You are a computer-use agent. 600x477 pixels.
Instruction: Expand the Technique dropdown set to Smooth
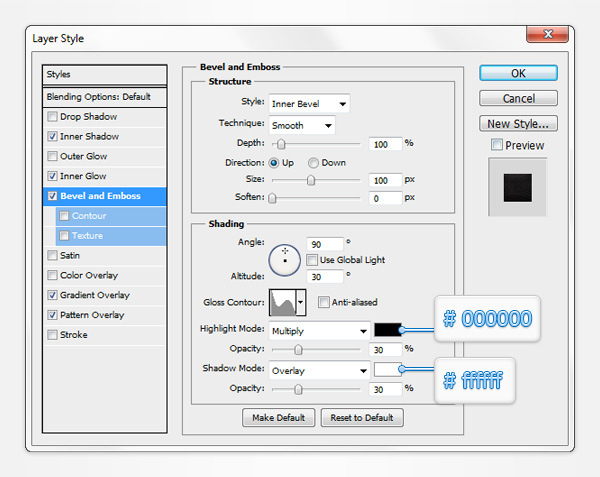click(301, 125)
